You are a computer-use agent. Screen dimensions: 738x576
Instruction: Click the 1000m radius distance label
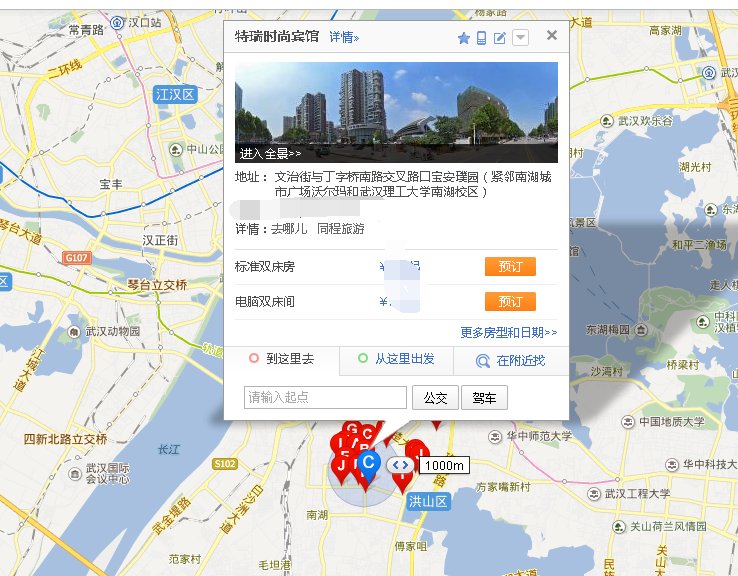click(x=444, y=465)
